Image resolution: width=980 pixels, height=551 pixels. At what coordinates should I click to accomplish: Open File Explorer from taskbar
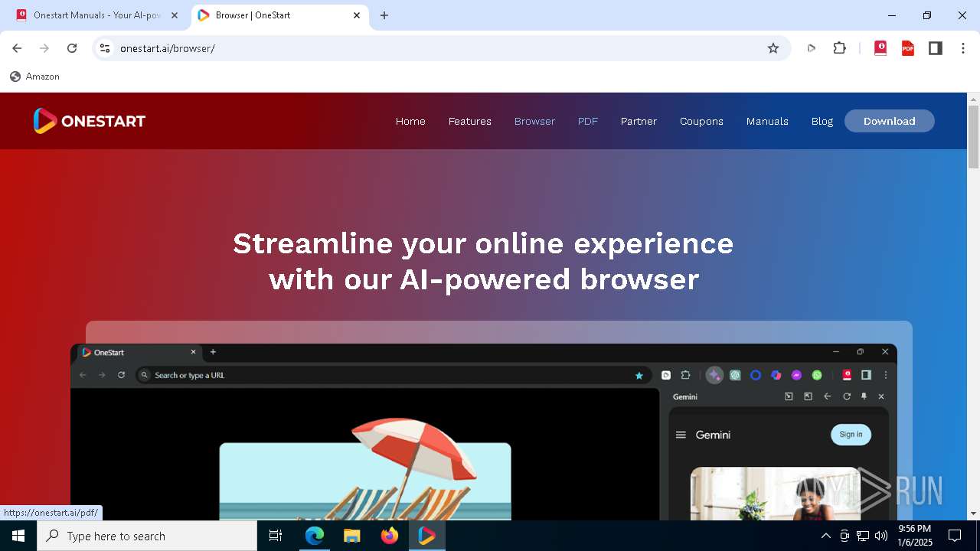pyautogui.click(x=352, y=536)
